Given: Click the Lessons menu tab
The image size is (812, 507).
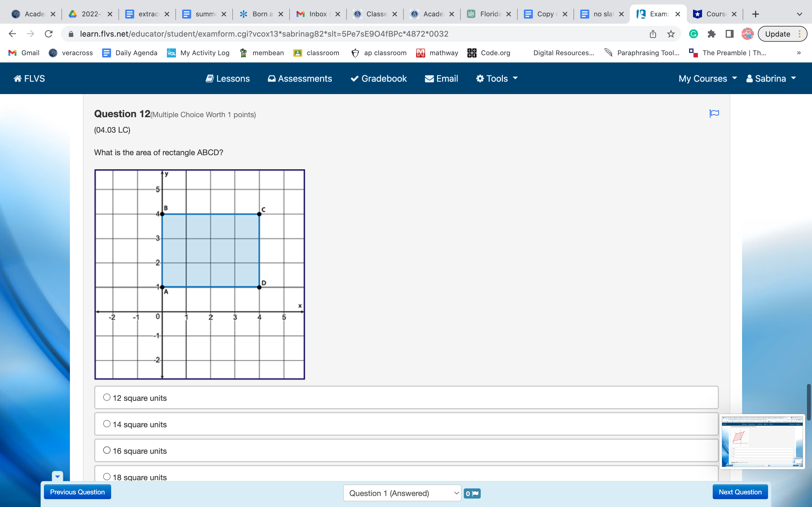Looking at the screenshot, I should pos(228,78).
